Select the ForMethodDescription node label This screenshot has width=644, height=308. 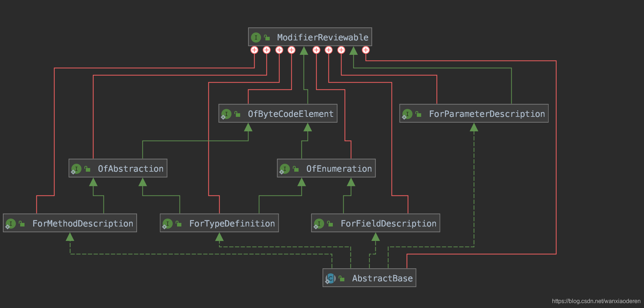click(x=83, y=224)
